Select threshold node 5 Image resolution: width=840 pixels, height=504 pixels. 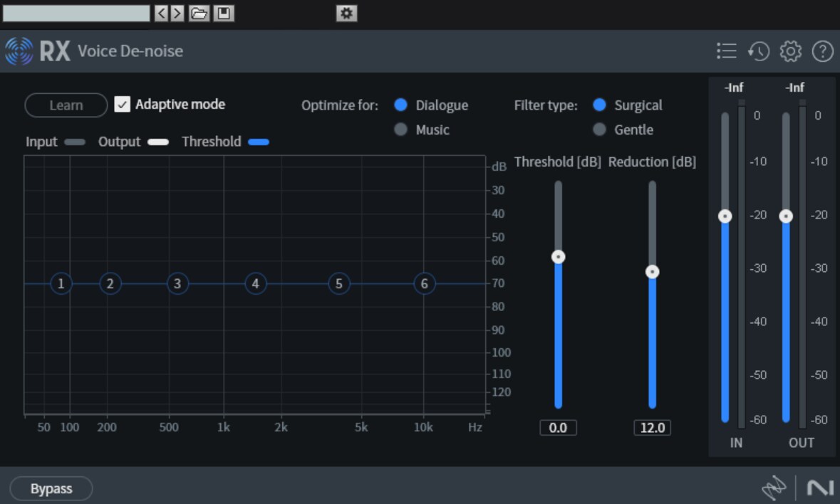(x=339, y=283)
